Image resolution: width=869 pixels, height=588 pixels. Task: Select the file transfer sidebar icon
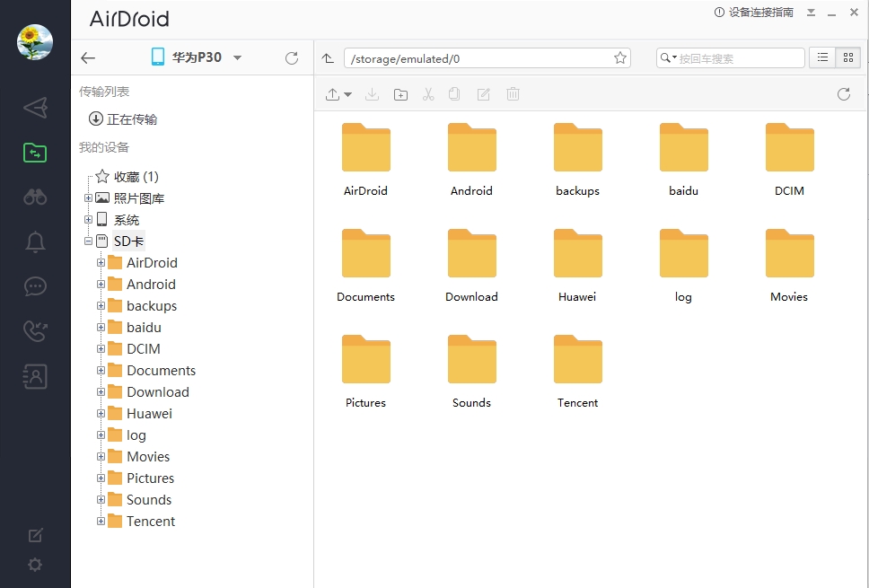[35, 153]
